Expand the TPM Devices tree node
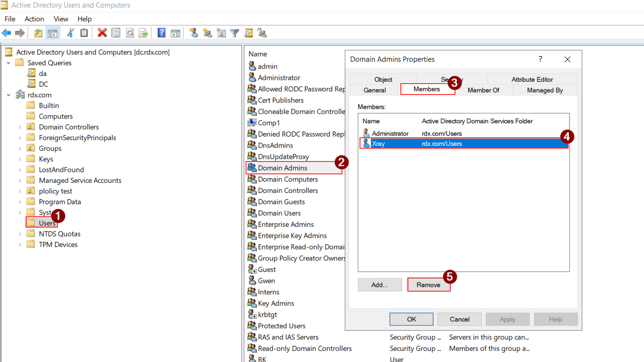 pyautogui.click(x=19, y=245)
